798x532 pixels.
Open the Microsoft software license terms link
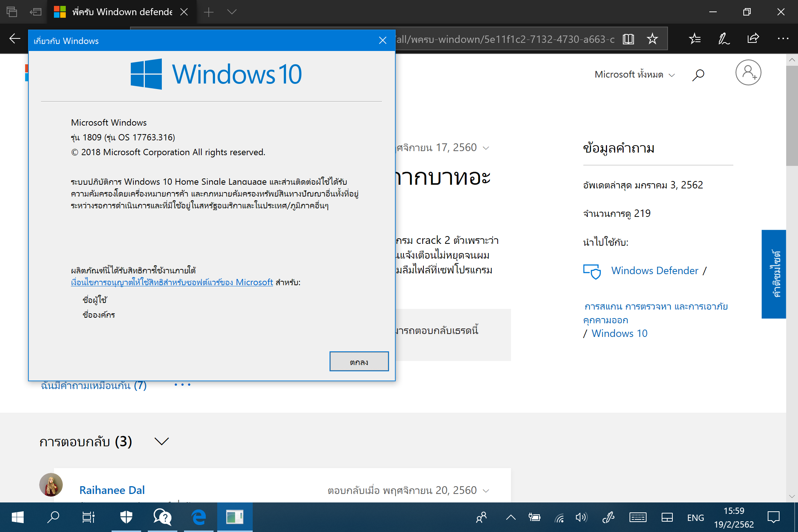click(172, 282)
